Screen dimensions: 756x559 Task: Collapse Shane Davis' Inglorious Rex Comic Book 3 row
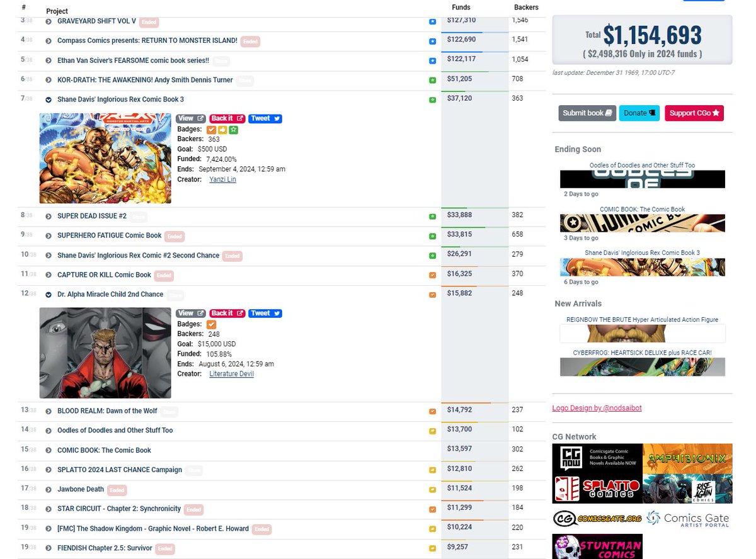coord(49,99)
